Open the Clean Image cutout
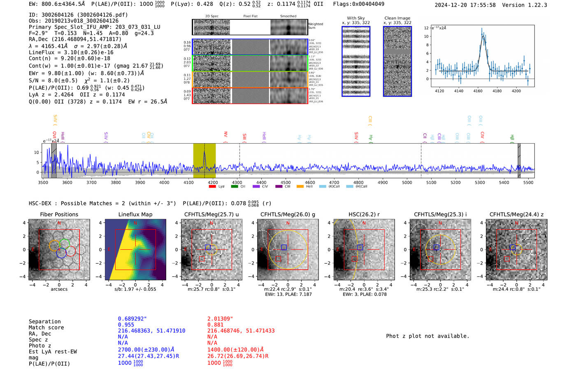Image resolution: width=576 pixels, height=392 pixels. click(397, 61)
